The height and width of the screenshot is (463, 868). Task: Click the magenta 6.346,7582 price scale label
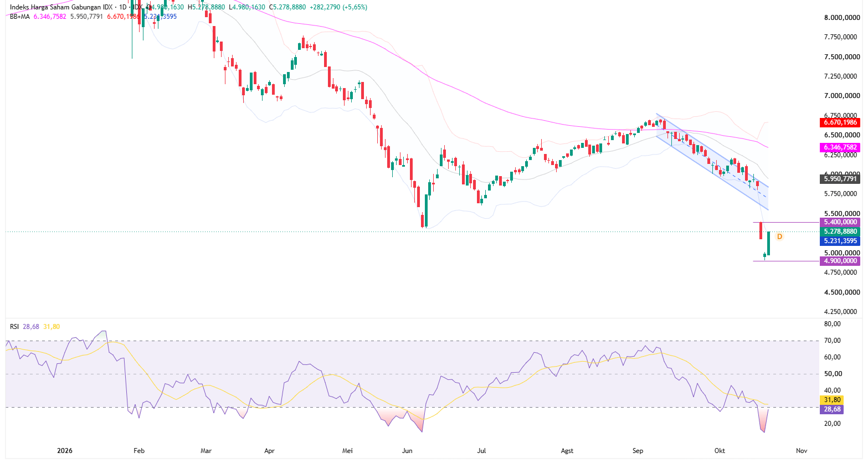[840, 147]
